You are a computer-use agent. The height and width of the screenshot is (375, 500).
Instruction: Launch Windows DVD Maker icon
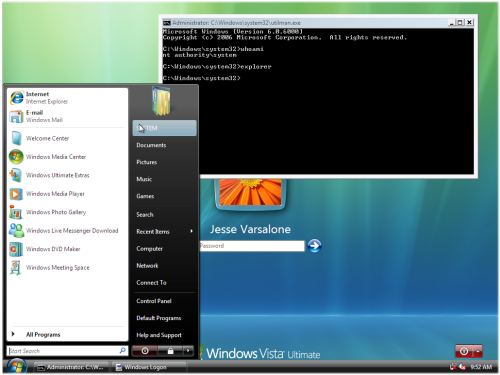pyautogui.click(x=16, y=249)
